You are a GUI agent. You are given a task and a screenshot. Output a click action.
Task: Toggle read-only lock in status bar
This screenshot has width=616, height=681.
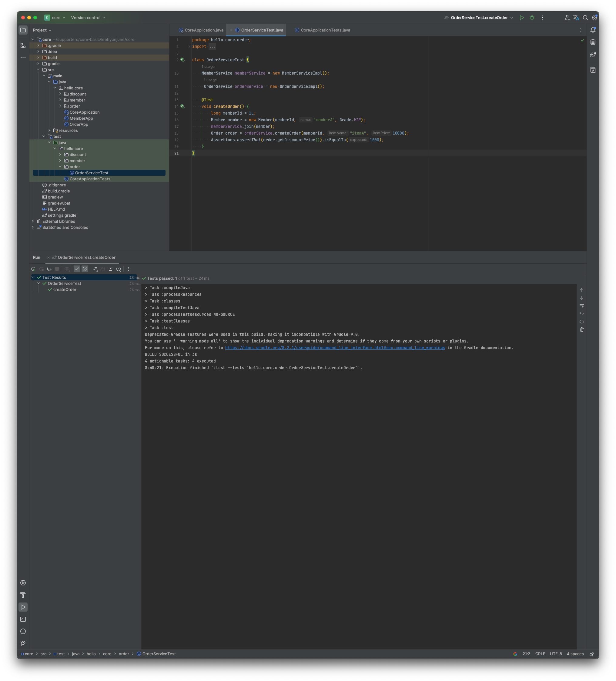pyautogui.click(x=592, y=654)
